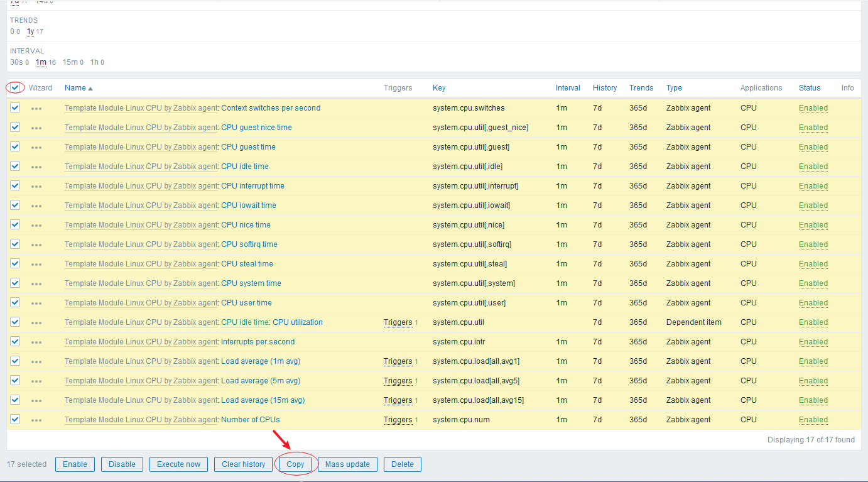Switch to the 15m interval filter

click(x=69, y=62)
